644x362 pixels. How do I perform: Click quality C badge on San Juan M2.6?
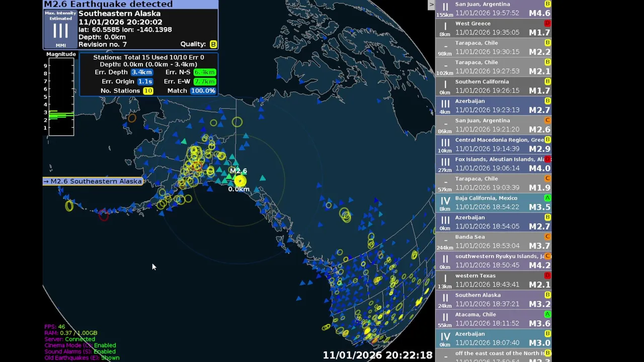pos(547,121)
